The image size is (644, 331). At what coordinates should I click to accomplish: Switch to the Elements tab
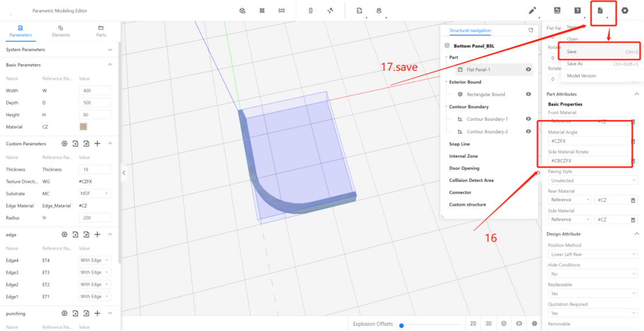pyautogui.click(x=61, y=31)
